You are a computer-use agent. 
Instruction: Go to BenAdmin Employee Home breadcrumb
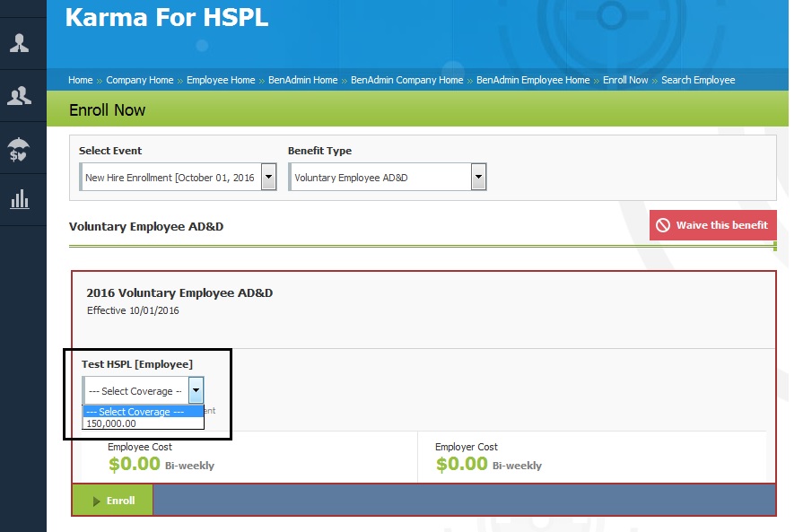pos(533,80)
